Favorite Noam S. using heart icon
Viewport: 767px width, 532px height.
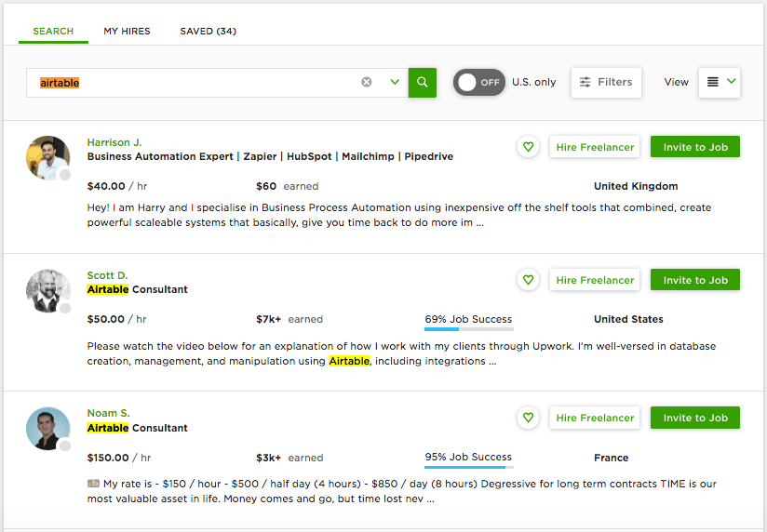click(528, 418)
